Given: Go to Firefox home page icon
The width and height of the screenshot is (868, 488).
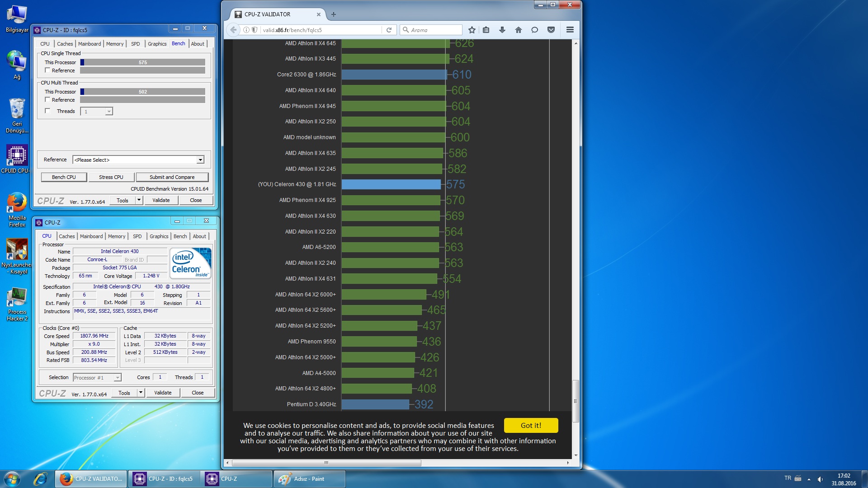Looking at the screenshot, I should pos(519,30).
